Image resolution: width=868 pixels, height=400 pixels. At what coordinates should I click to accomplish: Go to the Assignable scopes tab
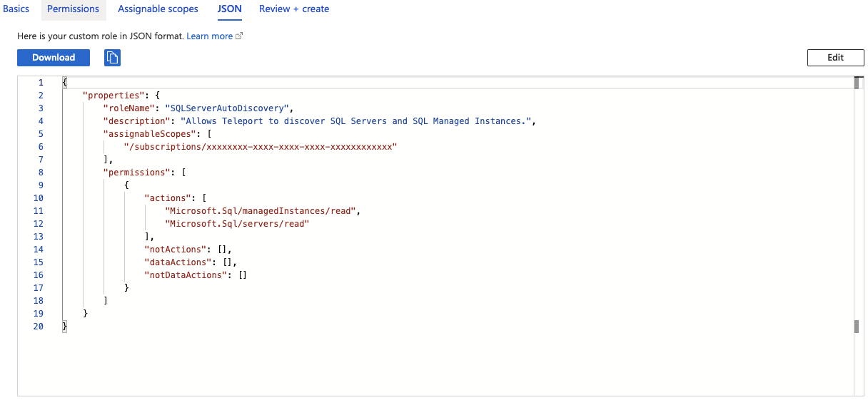pyautogui.click(x=158, y=9)
